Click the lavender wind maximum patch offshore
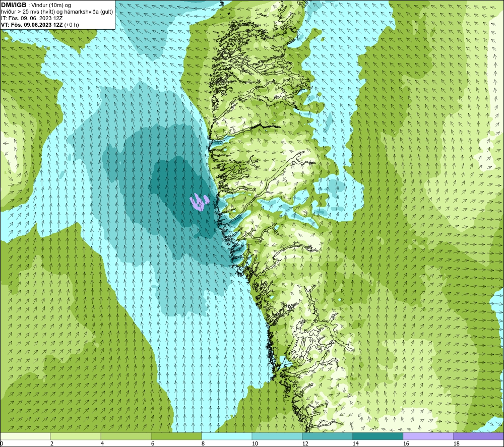The image size is (504, 447). pyautogui.click(x=199, y=203)
